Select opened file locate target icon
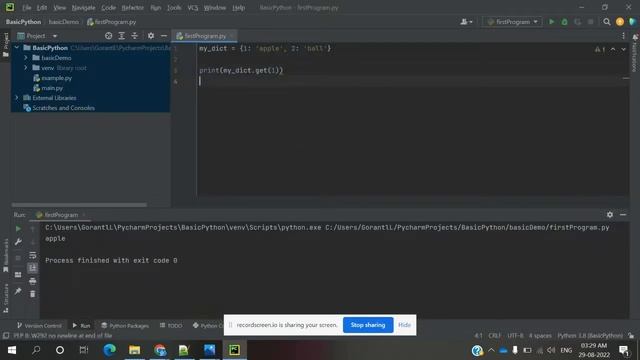 tap(109, 36)
